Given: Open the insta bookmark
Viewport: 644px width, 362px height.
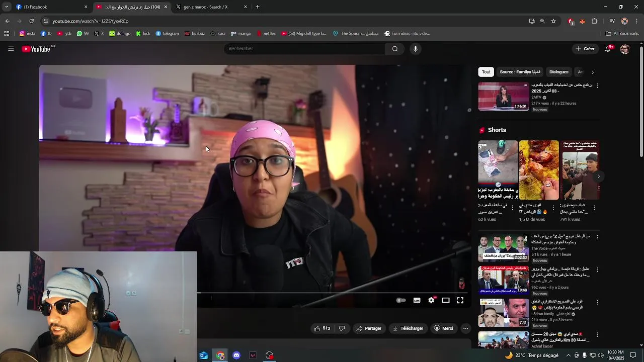Looking at the screenshot, I should (x=27, y=34).
